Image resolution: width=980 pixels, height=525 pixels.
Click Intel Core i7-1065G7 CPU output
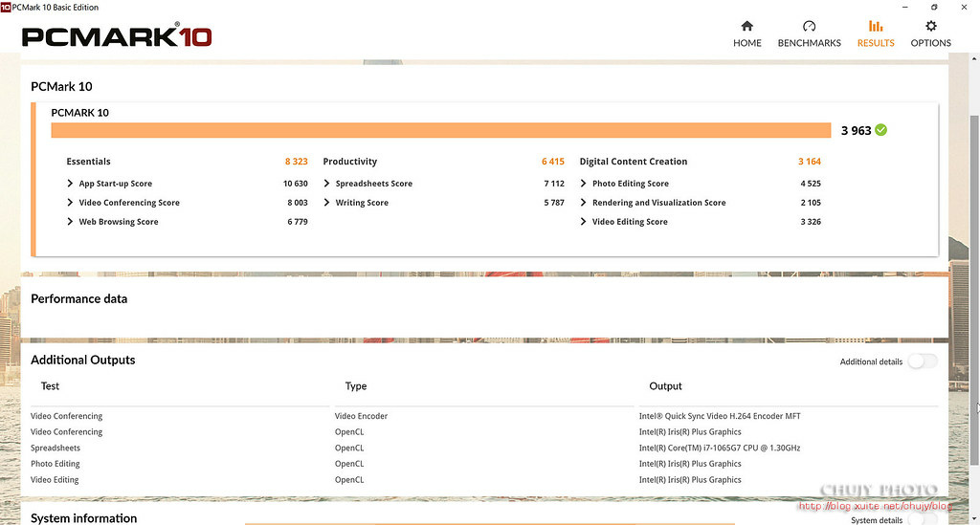pos(720,448)
